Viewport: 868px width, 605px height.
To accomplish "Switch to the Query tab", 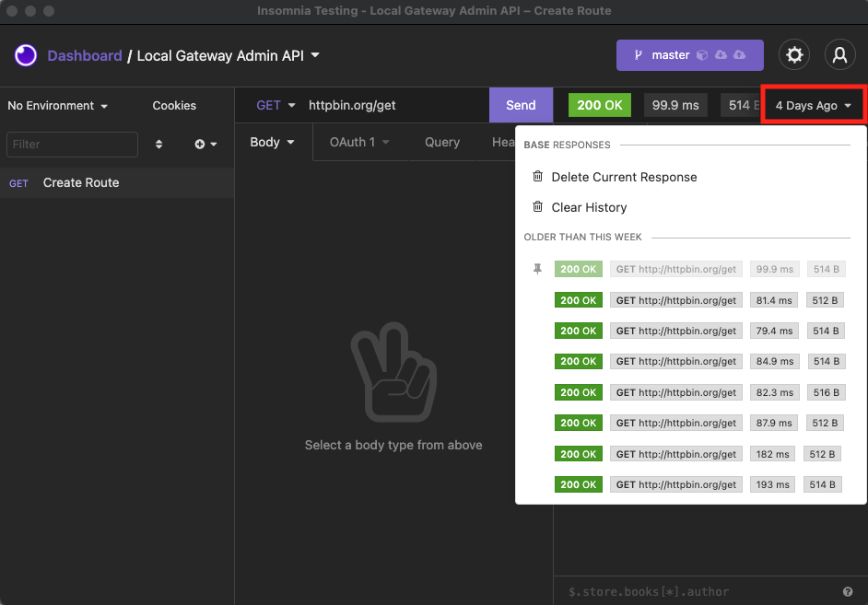I will pyautogui.click(x=442, y=142).
